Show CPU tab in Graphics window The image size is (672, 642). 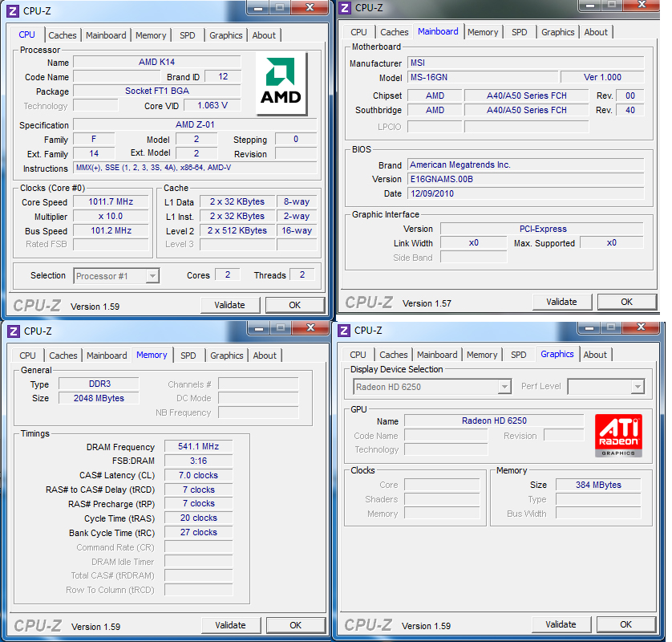tap(358, 355)
